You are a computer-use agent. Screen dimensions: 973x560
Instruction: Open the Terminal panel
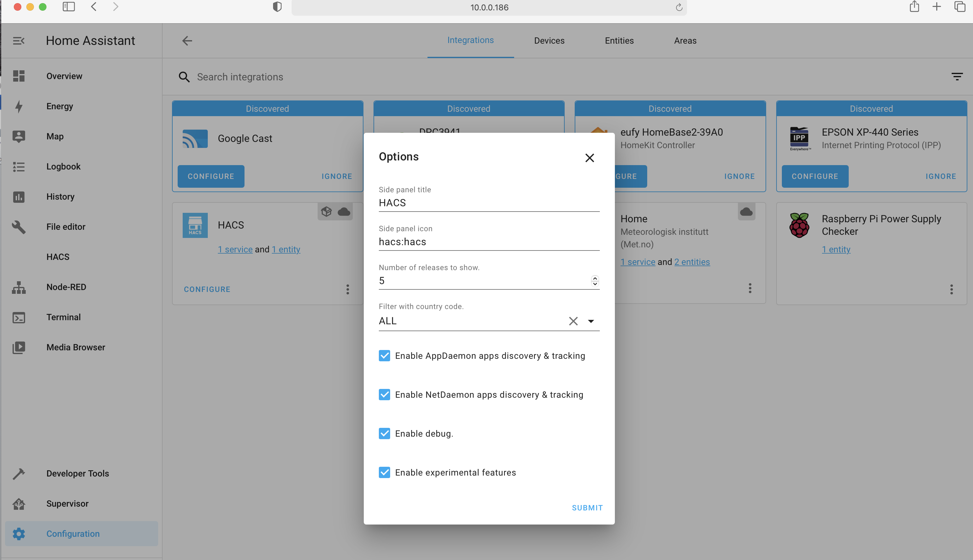pyautogui.click(x=63, y=317)
